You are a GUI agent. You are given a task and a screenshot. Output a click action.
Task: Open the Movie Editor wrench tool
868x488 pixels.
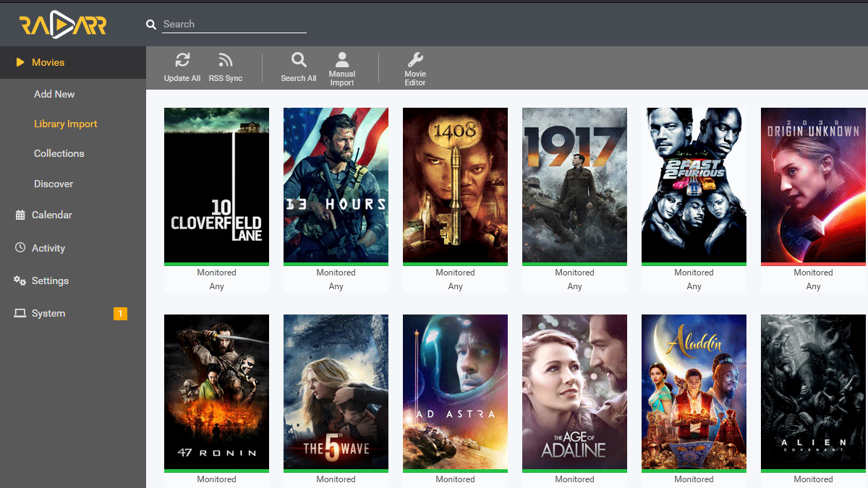point(415,69)
